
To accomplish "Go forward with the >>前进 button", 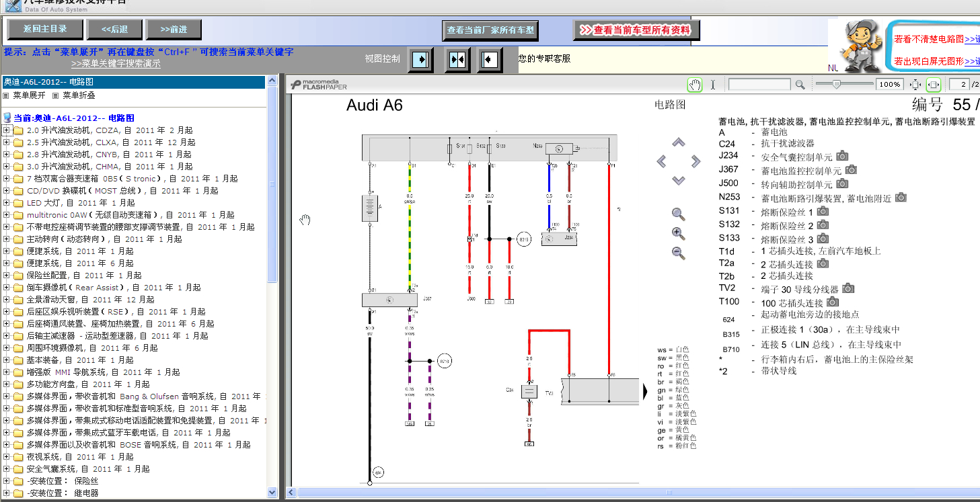I will pos(174,30).
